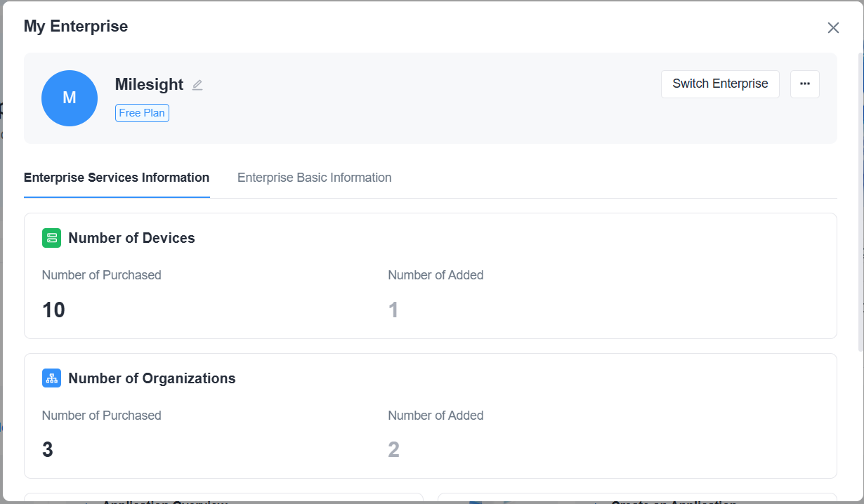Click the added organizations count 2
Image resolution: width=864 pixels, height=504 pixels.
click(x=393, y=449)
